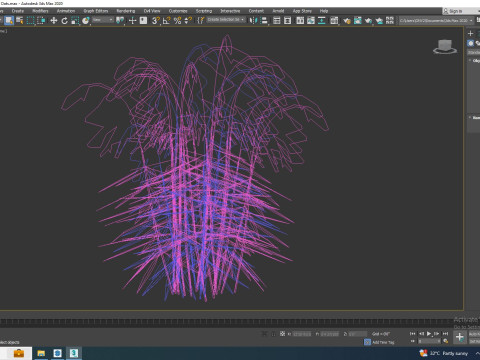Open the App Store menu
This screenshot has width=480, height=360.
pyautogui.click(x=302, y=11)
